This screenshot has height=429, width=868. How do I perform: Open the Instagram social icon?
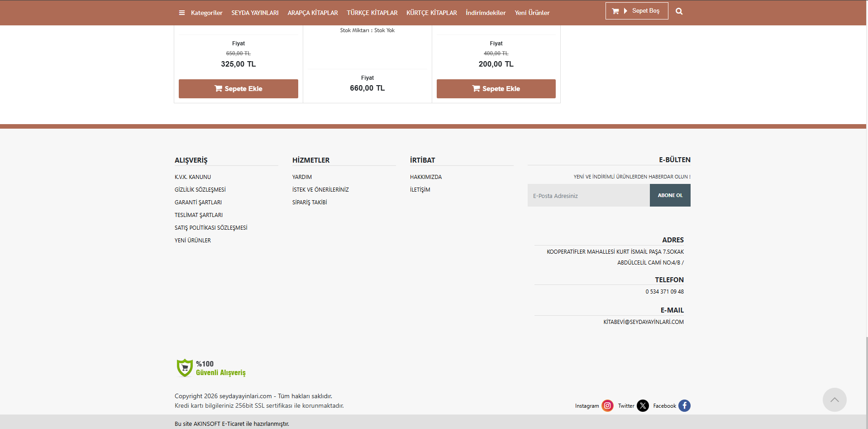(607, 405)
